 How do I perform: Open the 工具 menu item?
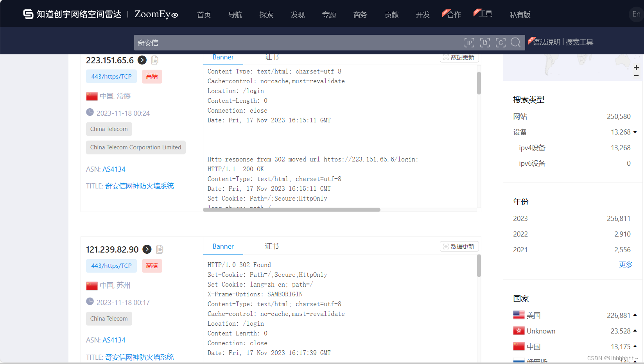coord(485,14)
